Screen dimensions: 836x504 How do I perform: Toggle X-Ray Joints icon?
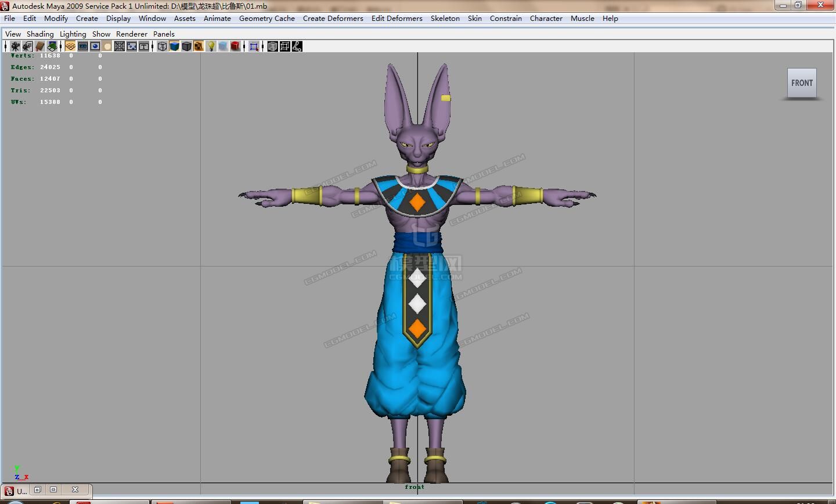coord(297,46)
